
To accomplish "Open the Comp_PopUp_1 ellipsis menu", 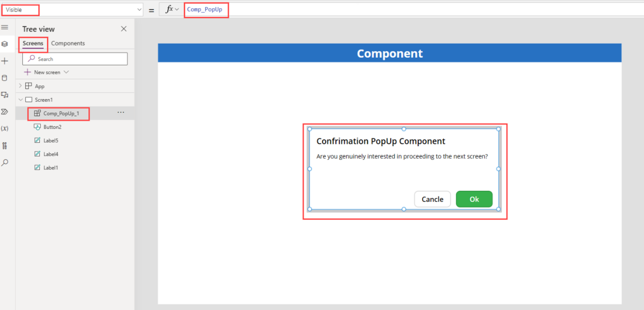I will coord(120,112).
